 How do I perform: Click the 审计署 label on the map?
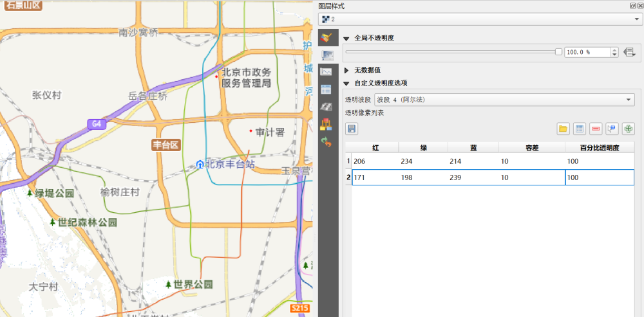(270, 132)
